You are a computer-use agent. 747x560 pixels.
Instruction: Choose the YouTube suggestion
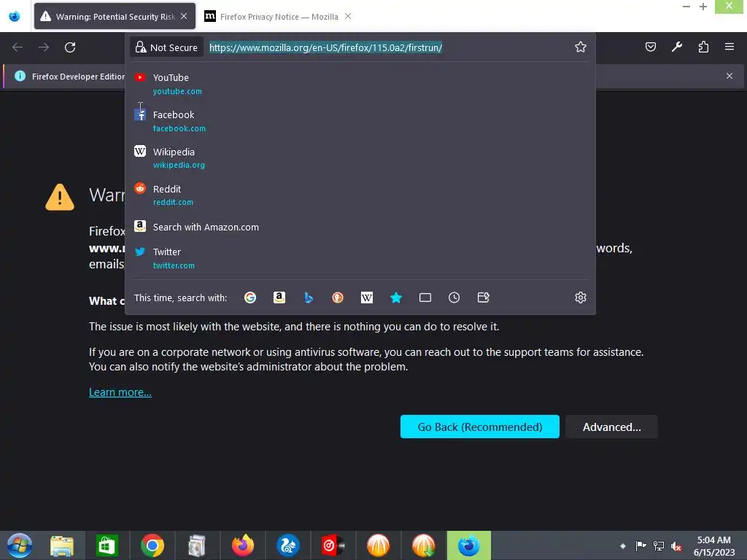pos(360,84)
